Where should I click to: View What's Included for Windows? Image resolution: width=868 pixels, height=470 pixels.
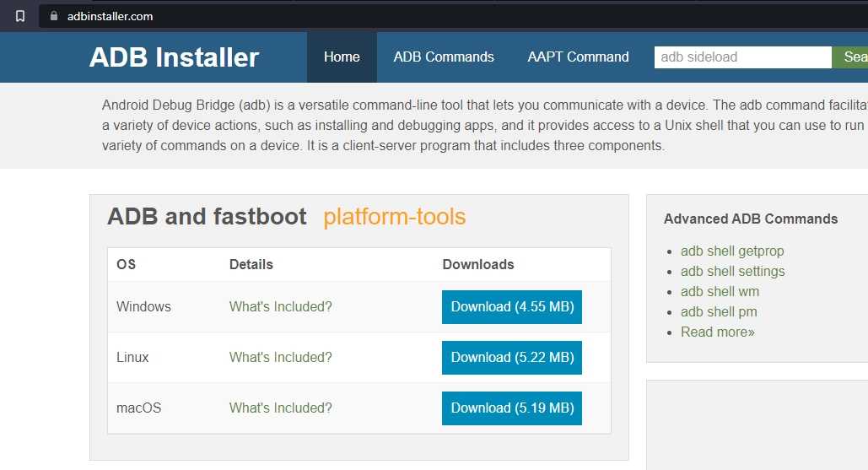click(281, 307)
